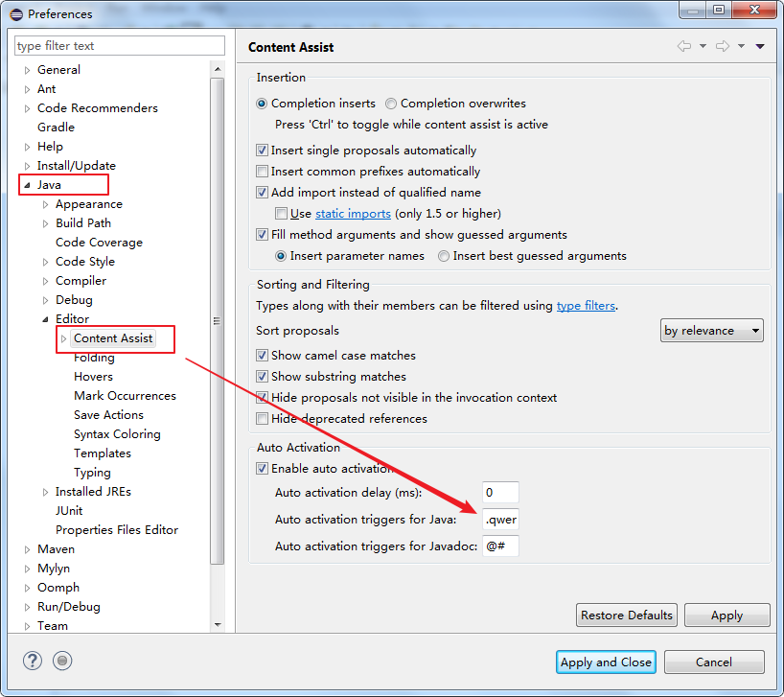The width and height of the screenshot is (784, 697).
Task: Collapse the Java tree node
Action: 27,185
